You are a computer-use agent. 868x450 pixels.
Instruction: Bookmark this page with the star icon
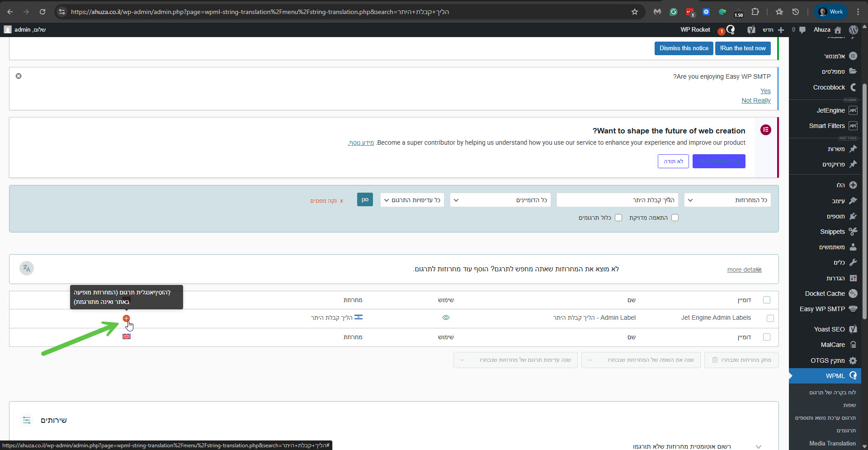point(635,12)
